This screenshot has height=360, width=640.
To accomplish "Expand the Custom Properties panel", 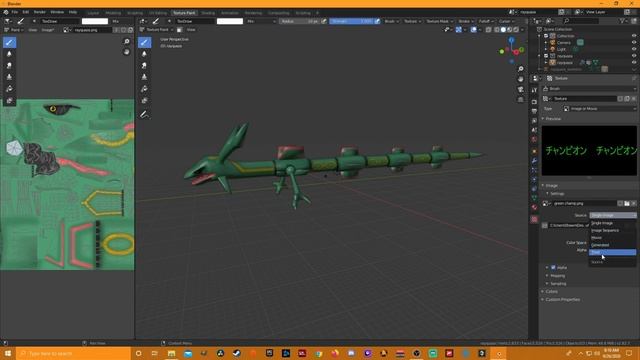I will click(x=562, y=300).
